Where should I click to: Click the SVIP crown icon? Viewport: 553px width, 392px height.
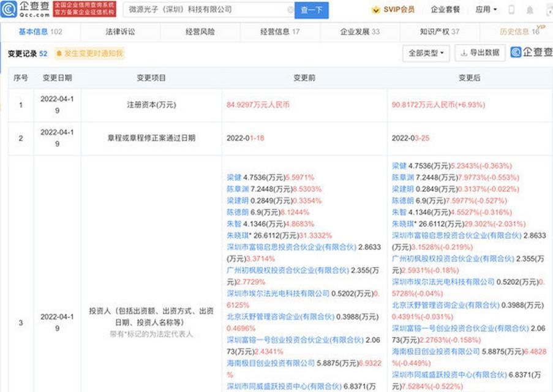point(376,10)
